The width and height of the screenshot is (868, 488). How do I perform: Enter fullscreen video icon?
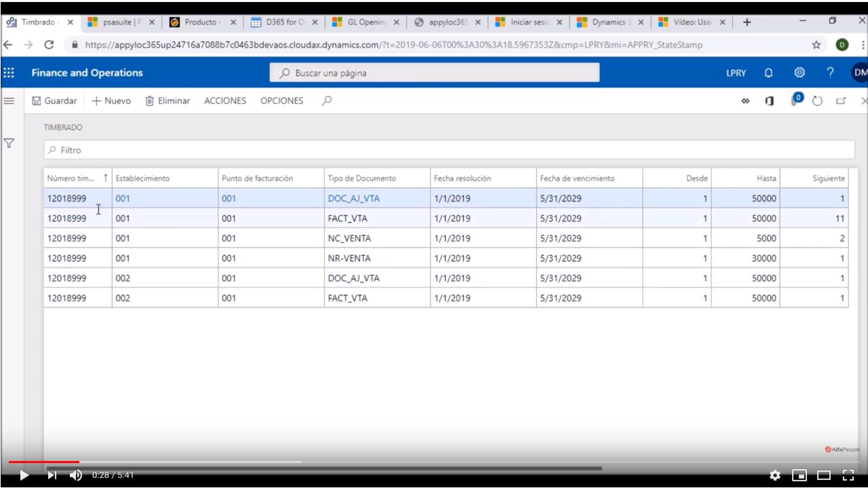(x=848, y=475)
